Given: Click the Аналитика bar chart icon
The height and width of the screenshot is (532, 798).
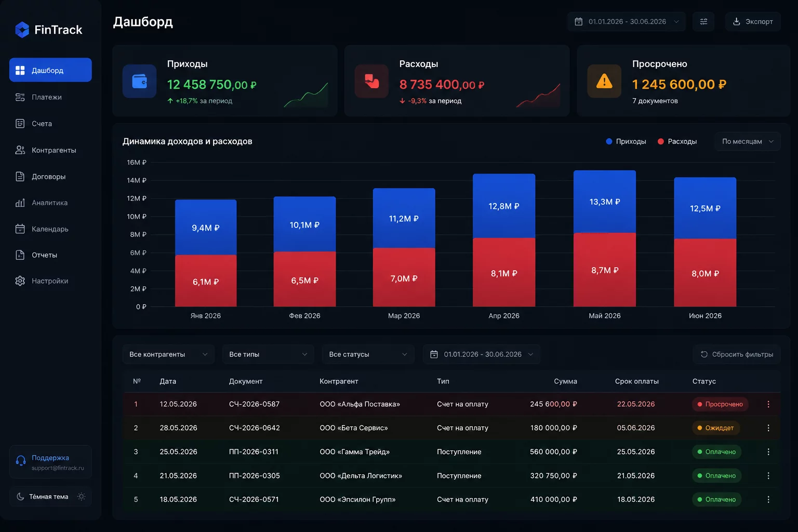Looking at the screenshot, I should (x=20, y=203).
